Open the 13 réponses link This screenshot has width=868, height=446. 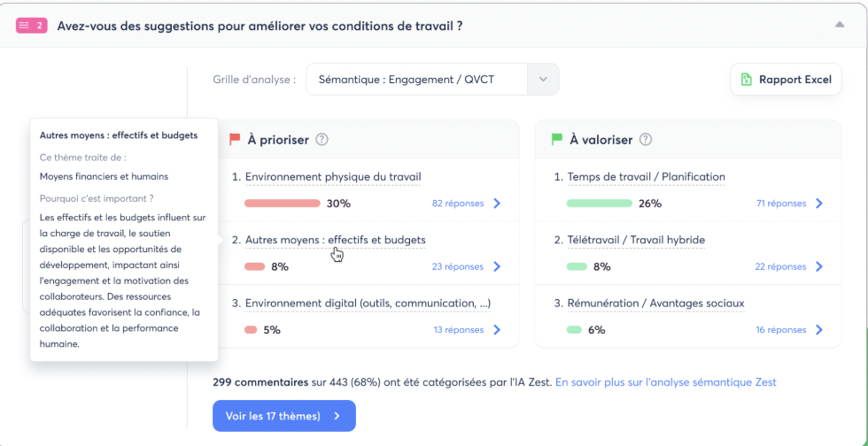pyautogui.click(x=458, y=330)
